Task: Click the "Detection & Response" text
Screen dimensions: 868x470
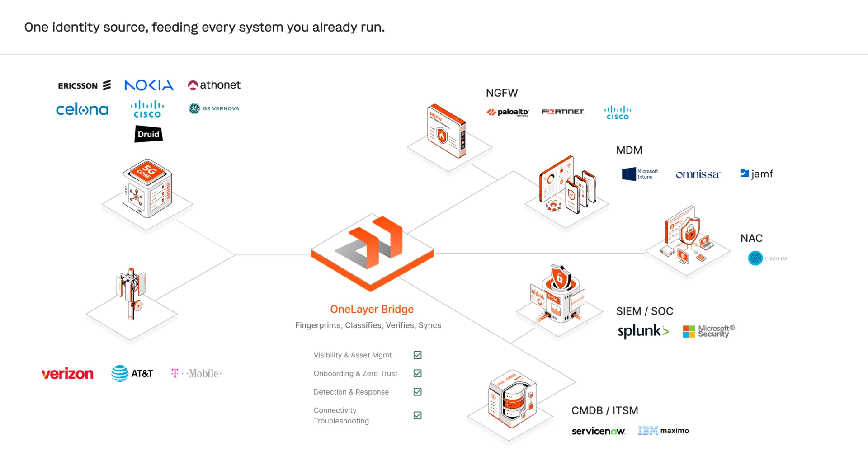Action: (x=351, y=392)
